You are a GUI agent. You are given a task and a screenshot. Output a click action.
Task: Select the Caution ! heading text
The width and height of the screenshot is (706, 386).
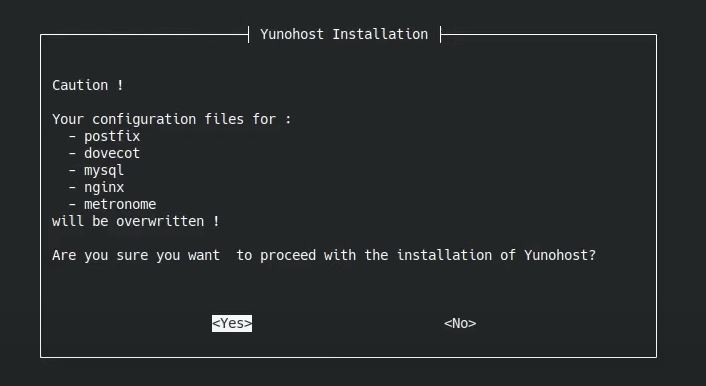pyautogui.click(x=88, y=85)
